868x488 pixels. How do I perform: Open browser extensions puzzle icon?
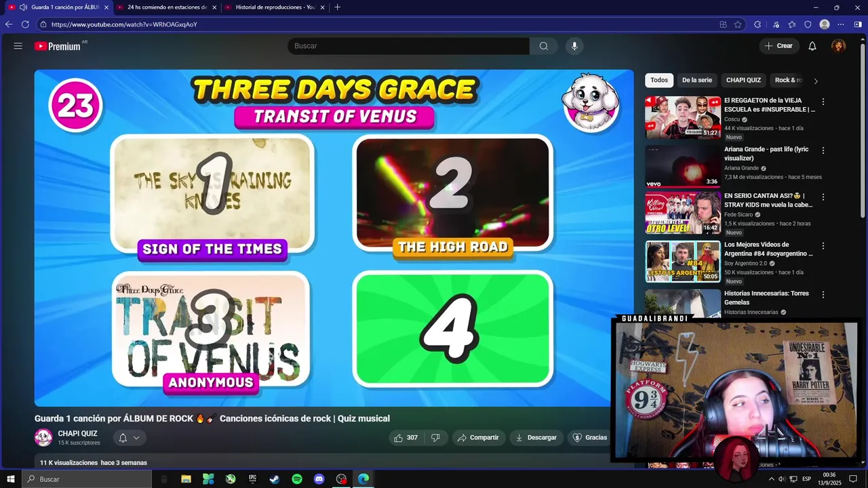[757, 24]
